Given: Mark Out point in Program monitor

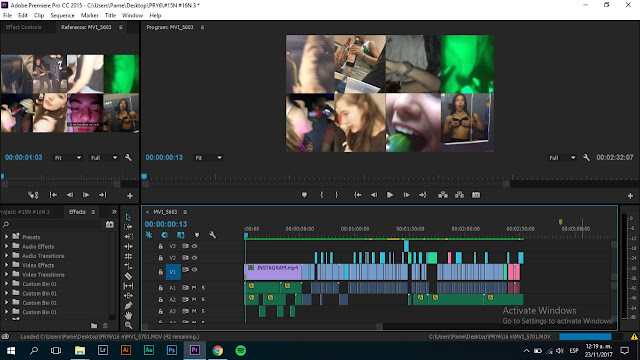Looking at the screenshot, I should coord(337,195).
